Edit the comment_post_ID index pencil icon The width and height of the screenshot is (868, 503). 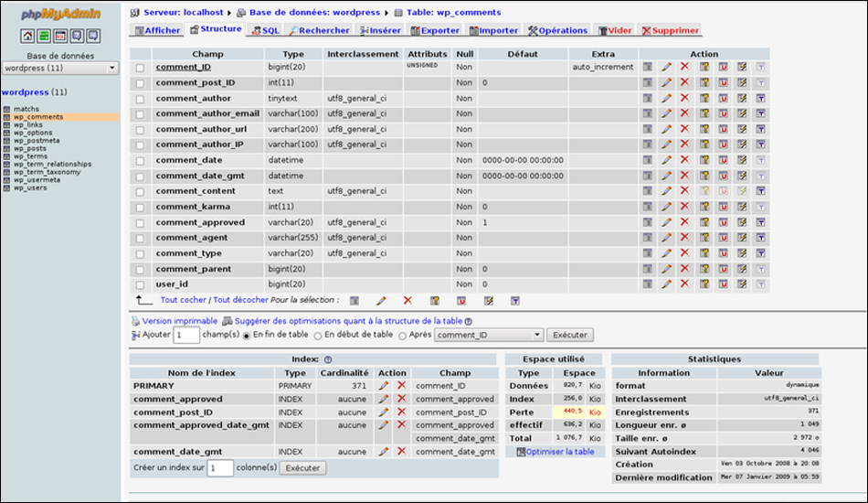pos(383,412)
